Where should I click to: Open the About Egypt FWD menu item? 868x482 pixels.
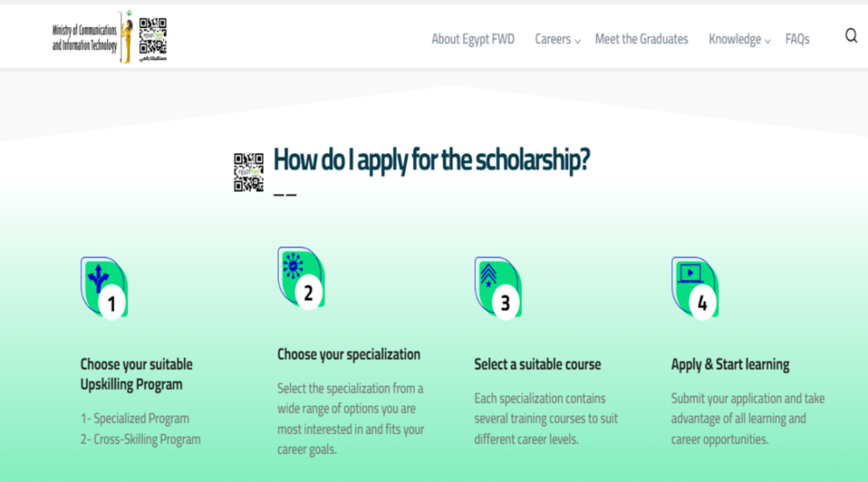pos(473,39)
